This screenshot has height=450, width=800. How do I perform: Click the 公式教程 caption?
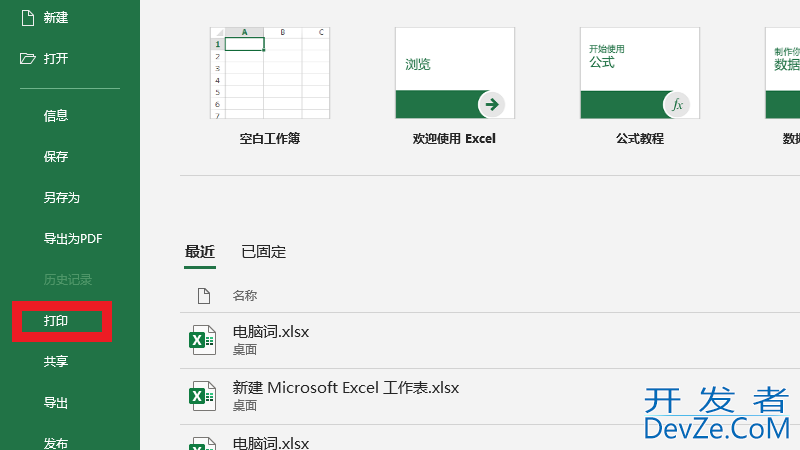[x=640, y=139]
